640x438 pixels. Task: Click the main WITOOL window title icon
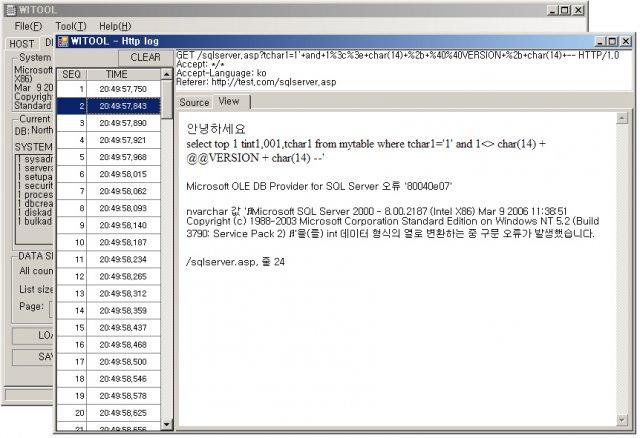(x=10, y=9)
